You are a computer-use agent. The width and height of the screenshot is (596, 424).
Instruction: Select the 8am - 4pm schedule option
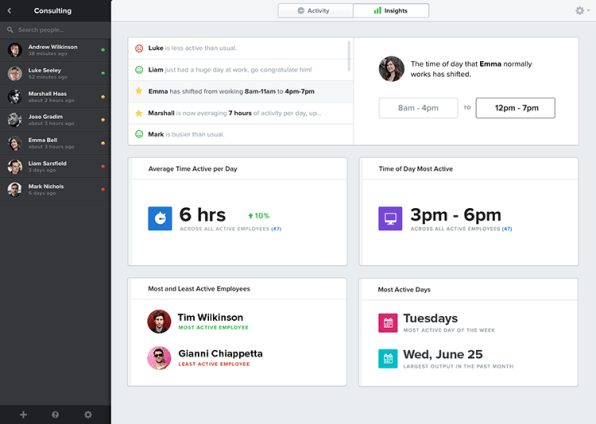418,108
